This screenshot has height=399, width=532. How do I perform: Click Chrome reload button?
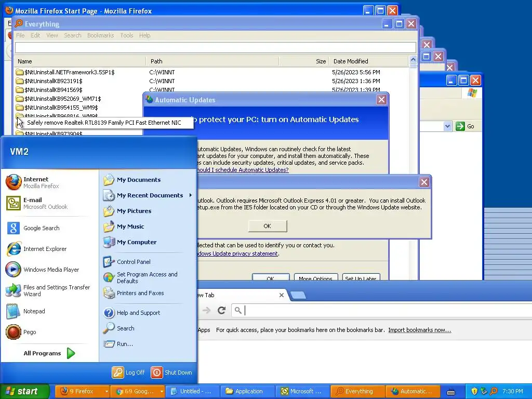click(x=221, y=310)
